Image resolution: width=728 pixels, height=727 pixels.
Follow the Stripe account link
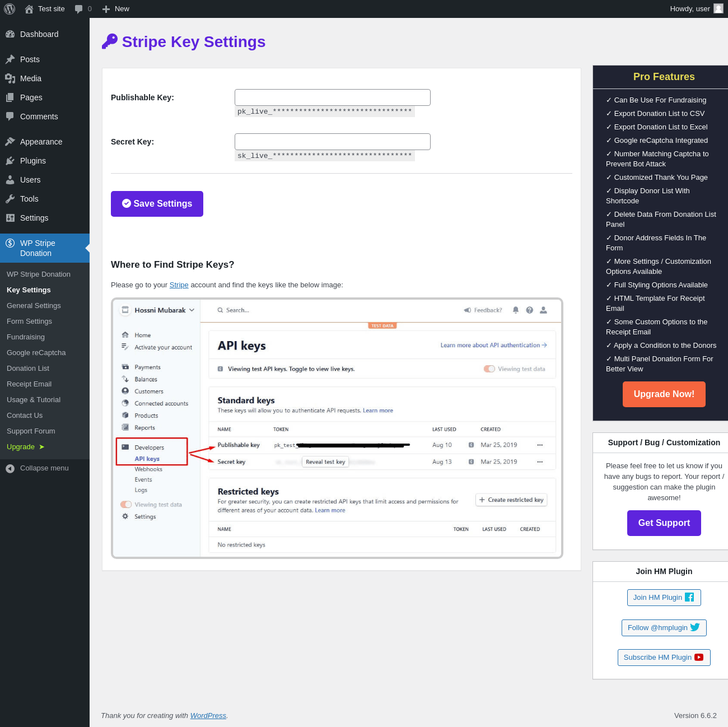click(179, 285)
